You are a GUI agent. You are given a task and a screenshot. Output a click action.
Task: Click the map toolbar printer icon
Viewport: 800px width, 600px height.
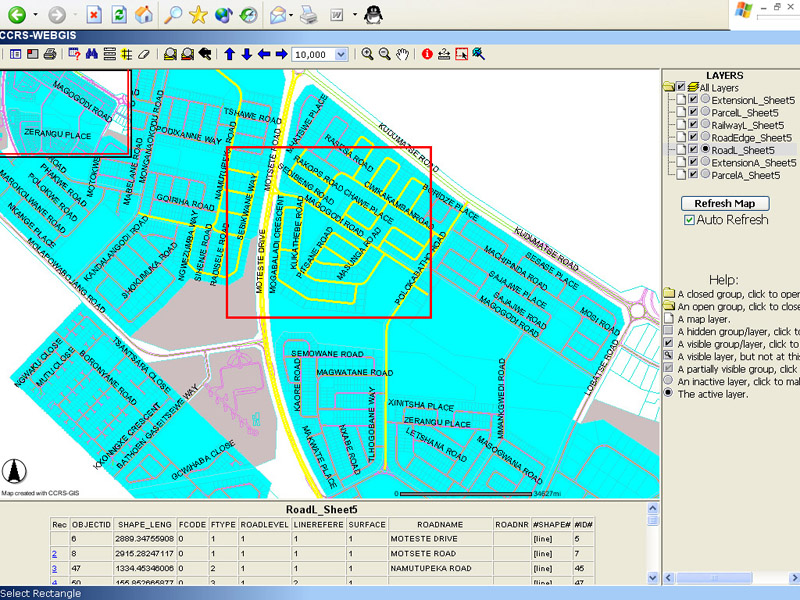click(x=49, y=54)
